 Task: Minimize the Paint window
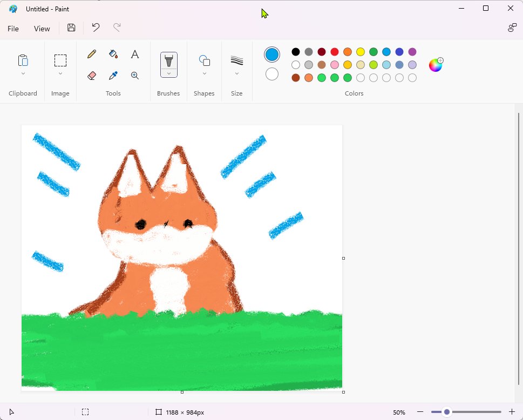pyautogui.click(x=461, y=8)
